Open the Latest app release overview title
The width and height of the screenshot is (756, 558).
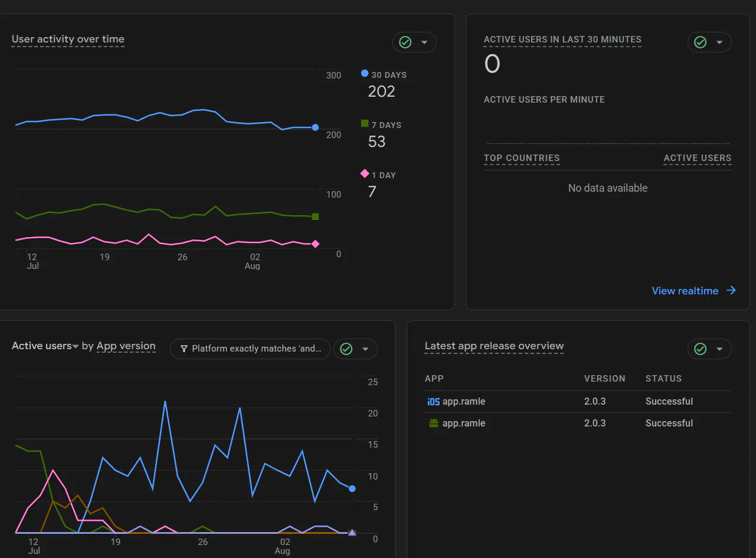coord(495,346)
